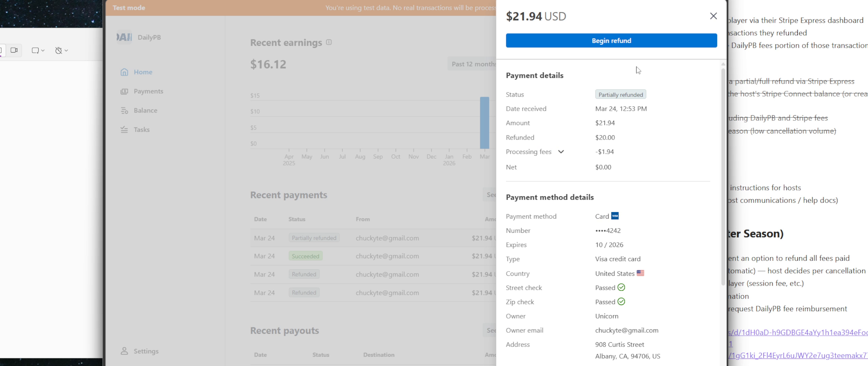Click the Partially refunded badge in Recent payments
Screen dimensions: 868x366
tap(314, 238)
